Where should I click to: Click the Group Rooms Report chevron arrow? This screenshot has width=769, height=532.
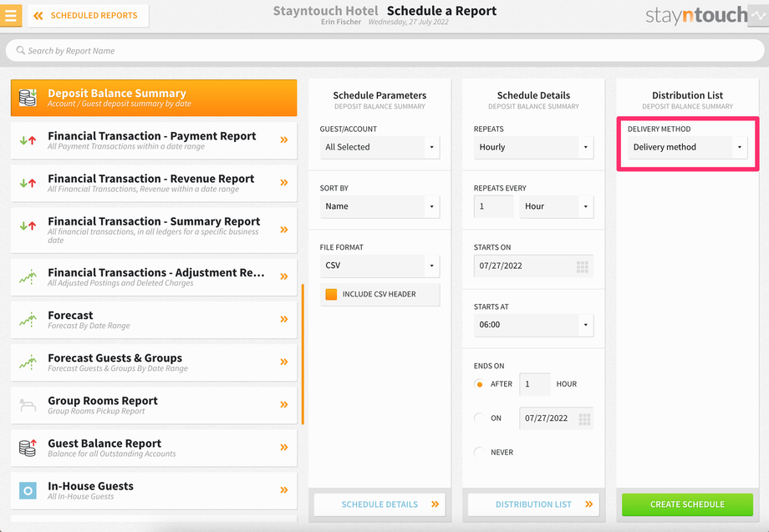[x=284, y=404]
